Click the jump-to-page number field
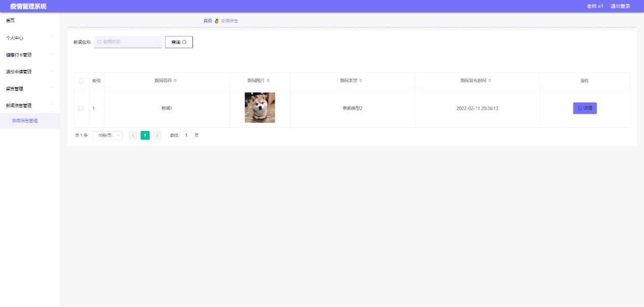 tap(186, 135)
